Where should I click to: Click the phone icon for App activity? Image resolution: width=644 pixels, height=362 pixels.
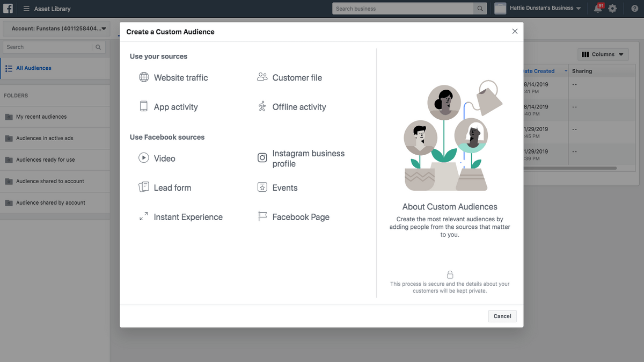144,106
